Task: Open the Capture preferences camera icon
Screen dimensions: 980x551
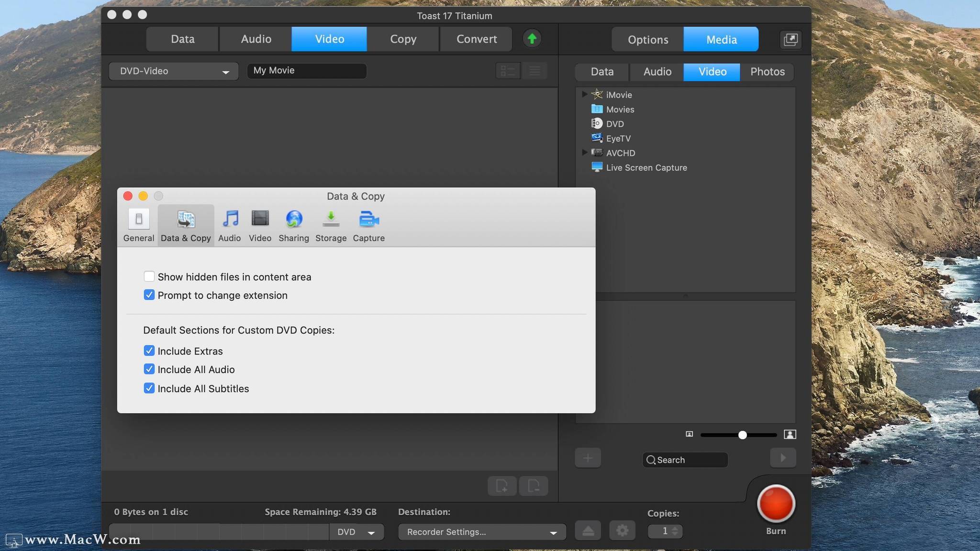Action: (x=368, y=220)
